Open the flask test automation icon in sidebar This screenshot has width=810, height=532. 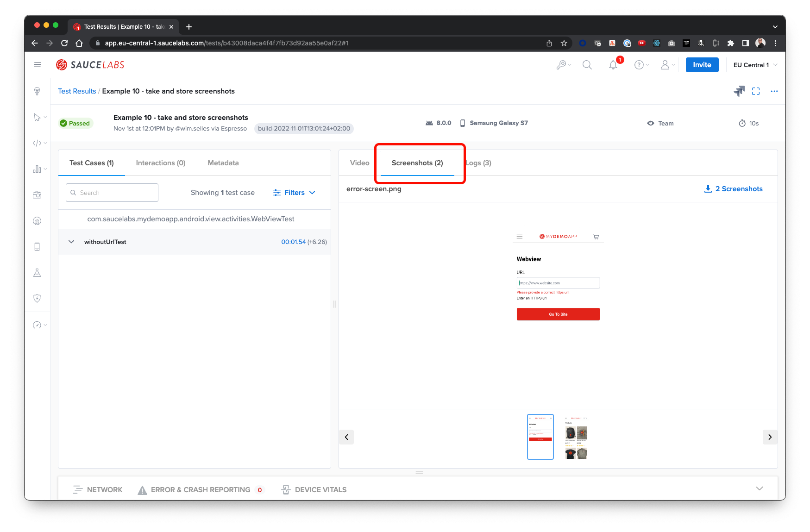37,272
